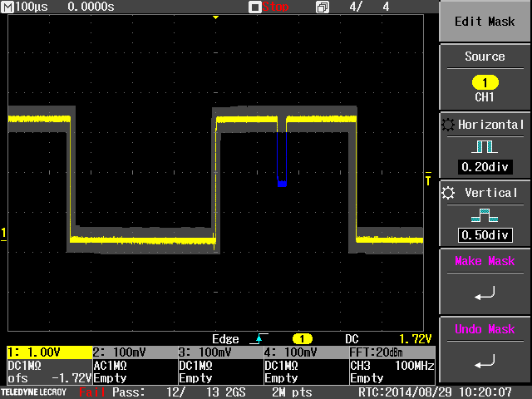Click the Vertical knob gear icon
532x399 pixels.
tap(448, 193)
